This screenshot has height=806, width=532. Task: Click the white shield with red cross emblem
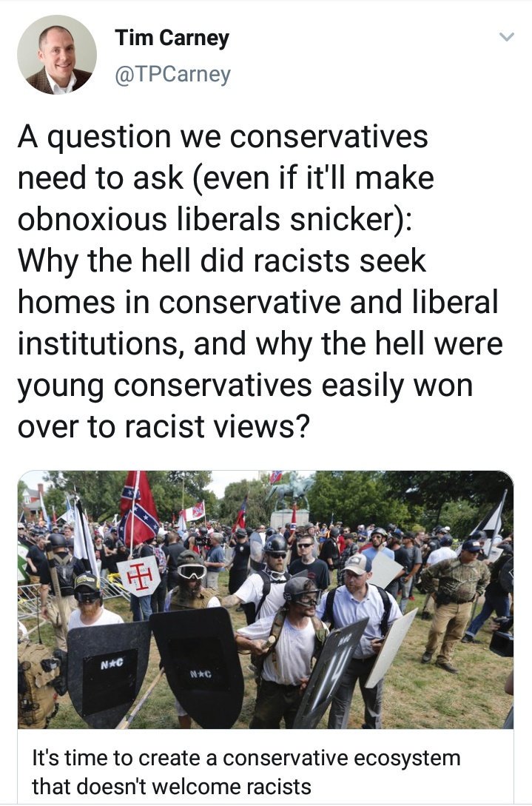[138, 576]
